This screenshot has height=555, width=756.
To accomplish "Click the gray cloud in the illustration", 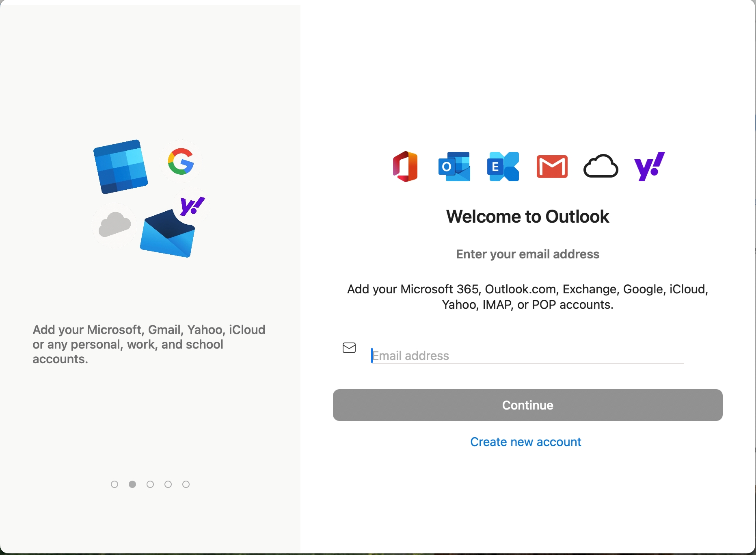I will [115, 224].
